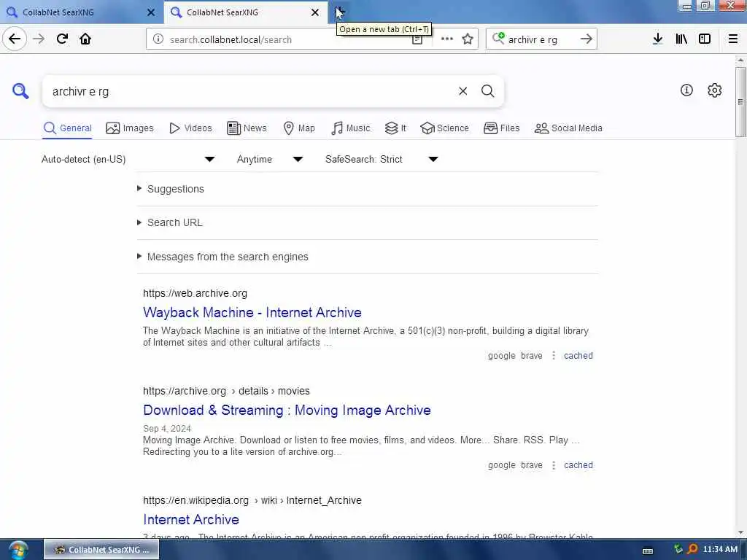The width and height of the screenshot is (747, 560).
Task: Switch to the Social Media category tab
Action: [x=568, y=128]
